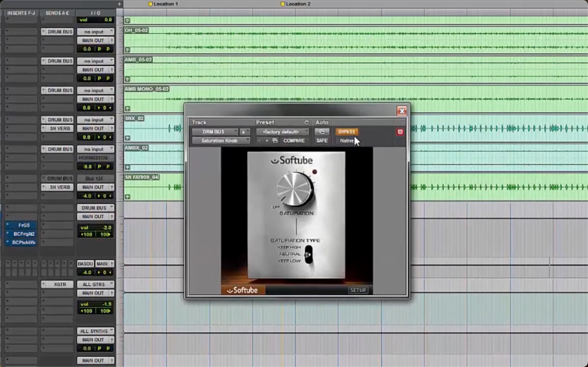This screenshot has height=367, width=588.
Task: Click send icon on OH track's DRUM BUS
Action: 43,32
